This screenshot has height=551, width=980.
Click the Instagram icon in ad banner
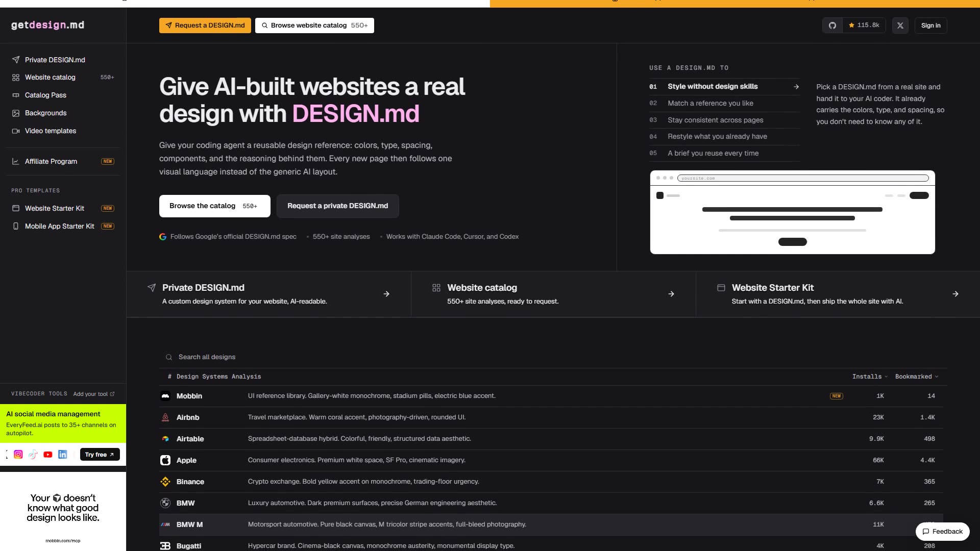pyautogui.click(x=18, y=455)
